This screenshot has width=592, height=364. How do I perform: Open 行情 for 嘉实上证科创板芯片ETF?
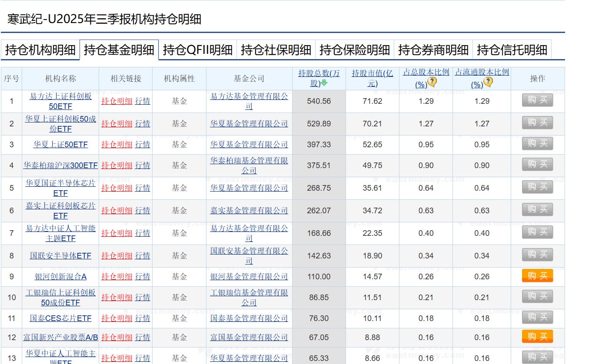tap(143, 211)
